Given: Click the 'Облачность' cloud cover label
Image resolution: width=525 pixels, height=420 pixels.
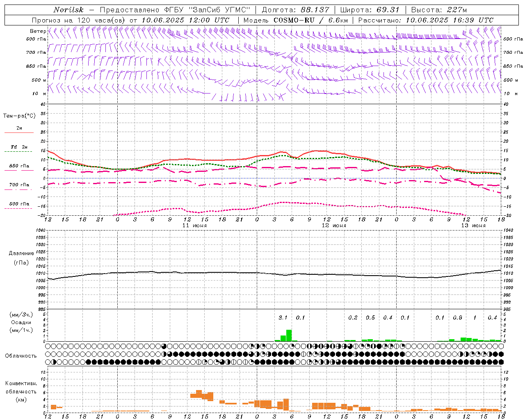Looking at the screenshot, I should coord(21,356).
